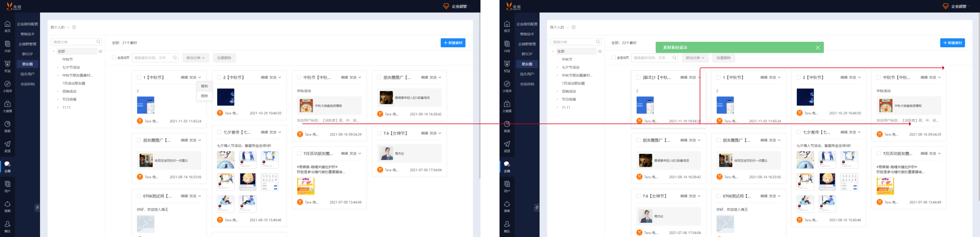
Task: Click 新建素材 button in right screenshot
Action: pyautogui.click(x=952, y=43)
